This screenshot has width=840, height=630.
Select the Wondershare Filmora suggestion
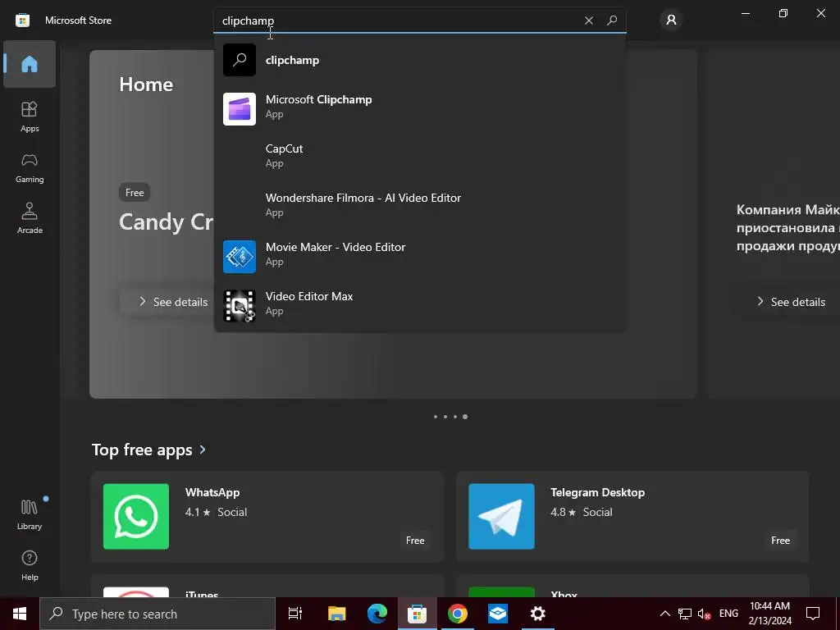(419, 204)
